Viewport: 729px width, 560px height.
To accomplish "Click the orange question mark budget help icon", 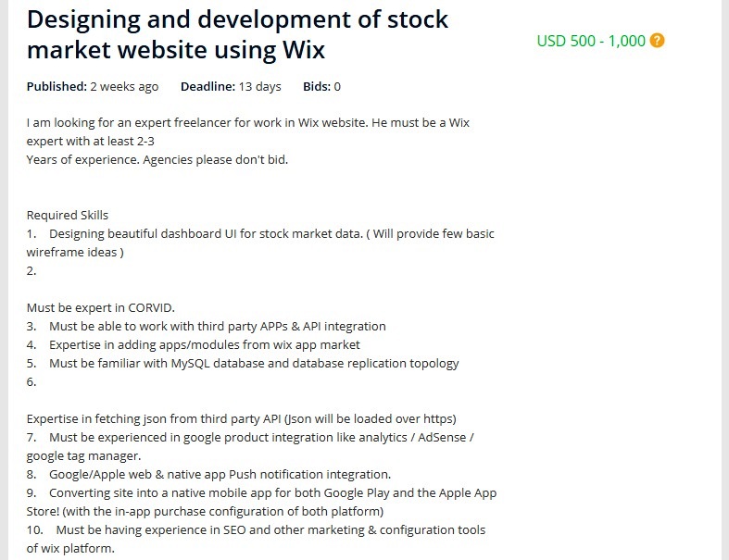I will click(x=658, y=41).
